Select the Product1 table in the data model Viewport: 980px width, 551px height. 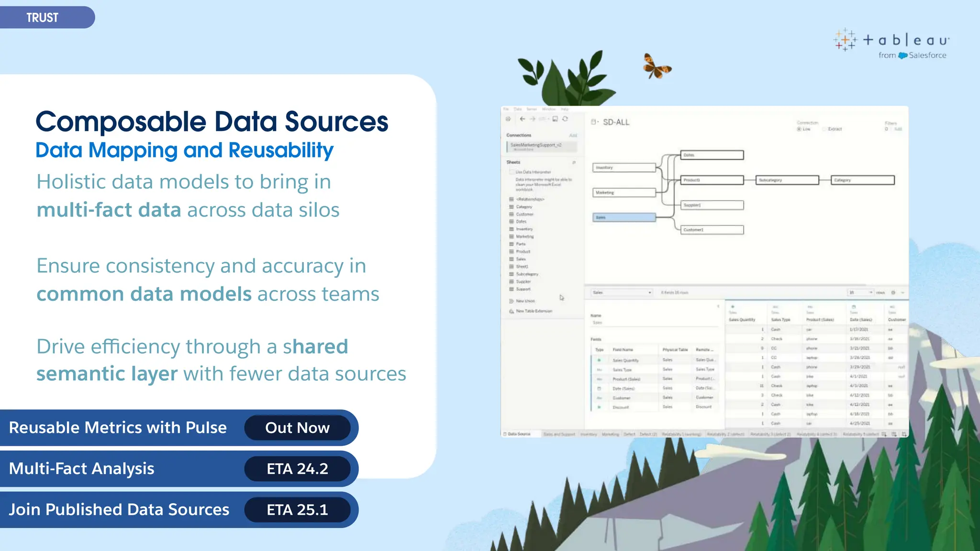pos(712,180)
